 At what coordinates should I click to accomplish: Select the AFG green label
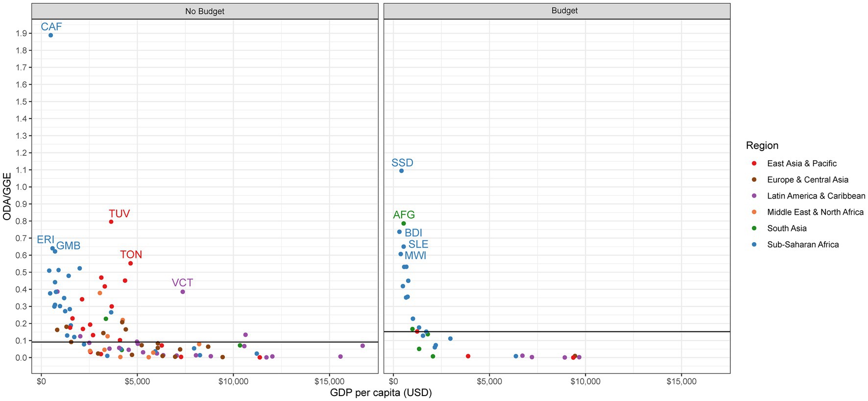point(404,215)
